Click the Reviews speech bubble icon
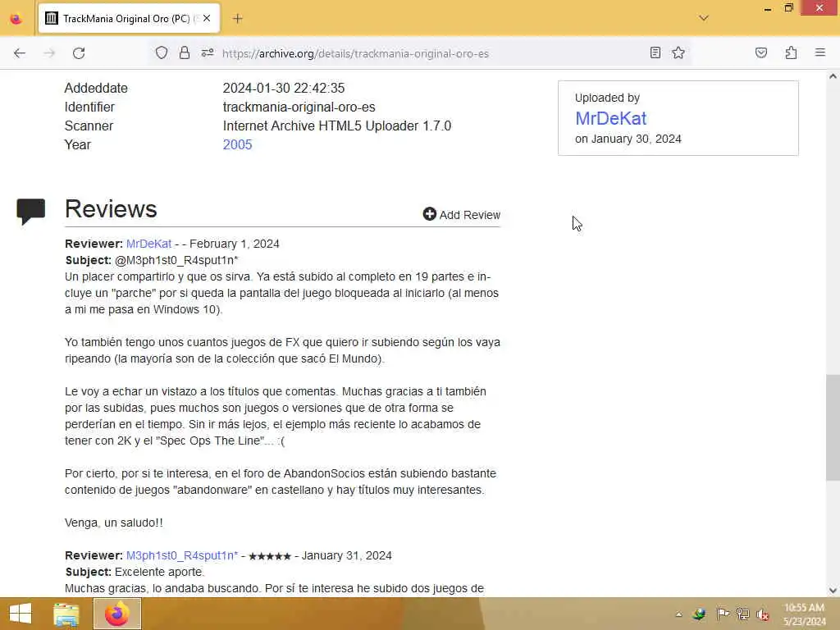840x630 pixels. (31, 211)
